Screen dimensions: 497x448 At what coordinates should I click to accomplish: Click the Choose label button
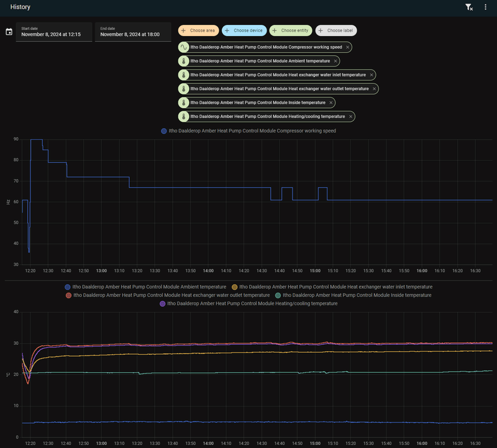pyautogui.click(x=336, y=30)
